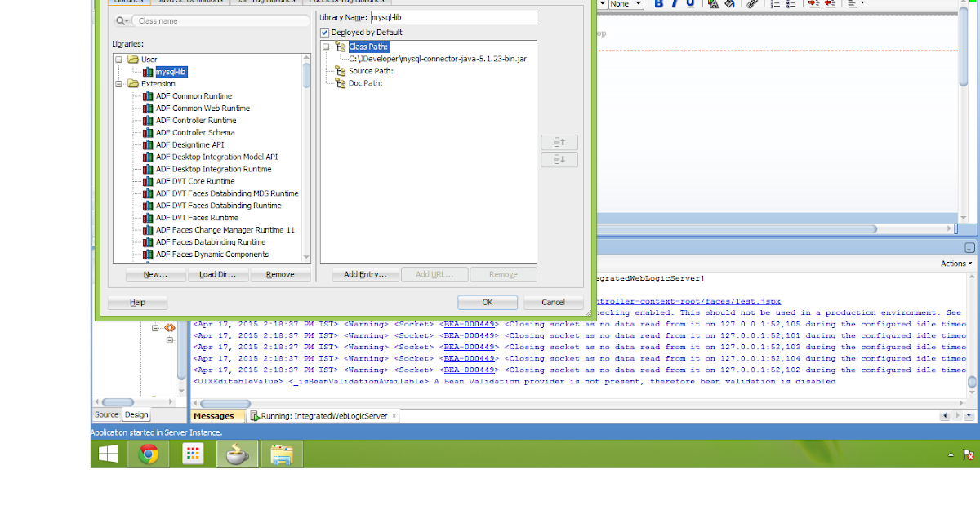Switch to the Source tab
The image size is (980, 514).
click(106, 414)
